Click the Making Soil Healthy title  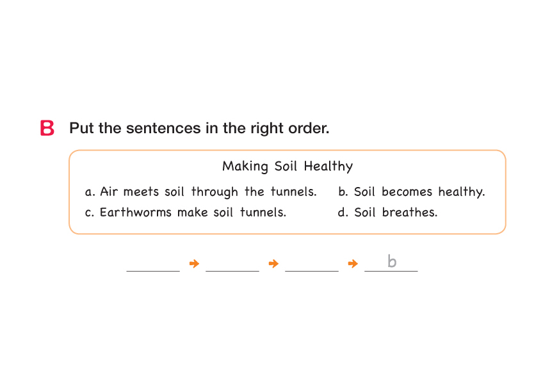coord(288,167)
